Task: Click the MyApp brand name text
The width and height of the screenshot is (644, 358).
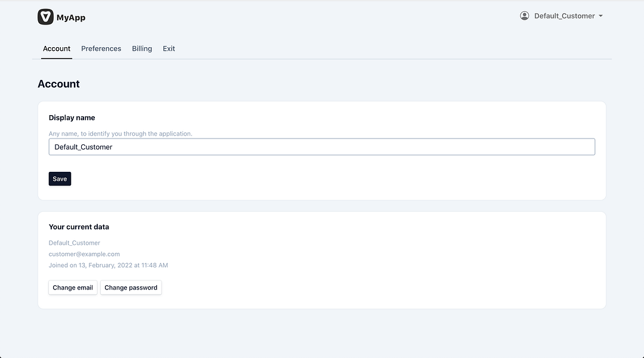Action: click(71, 17)
